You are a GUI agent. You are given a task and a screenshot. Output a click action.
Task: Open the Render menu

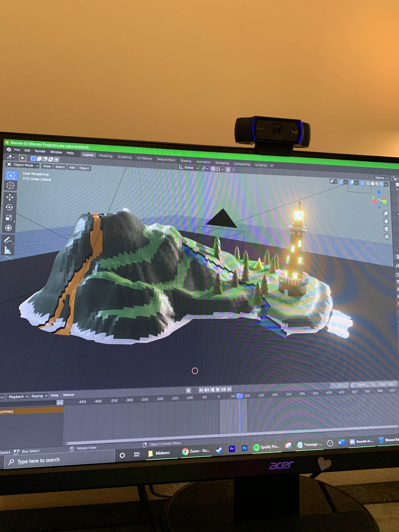click(40, 151)
